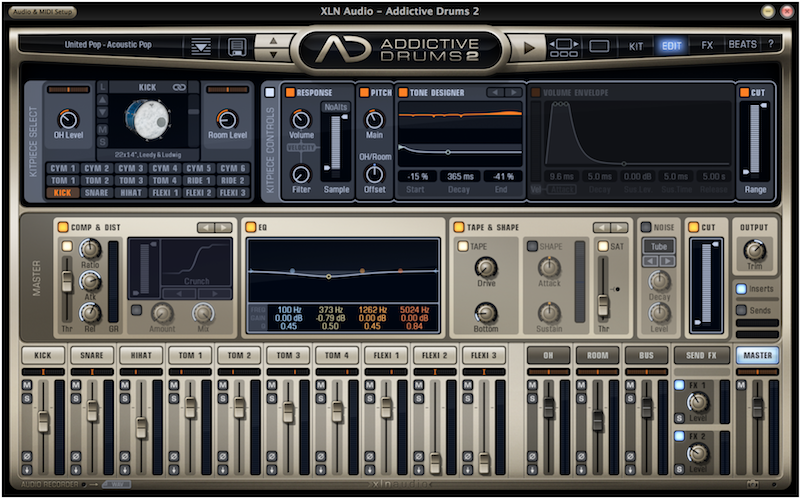Open the preset browser list icon
800x499 pixels.
pos(201,46)
